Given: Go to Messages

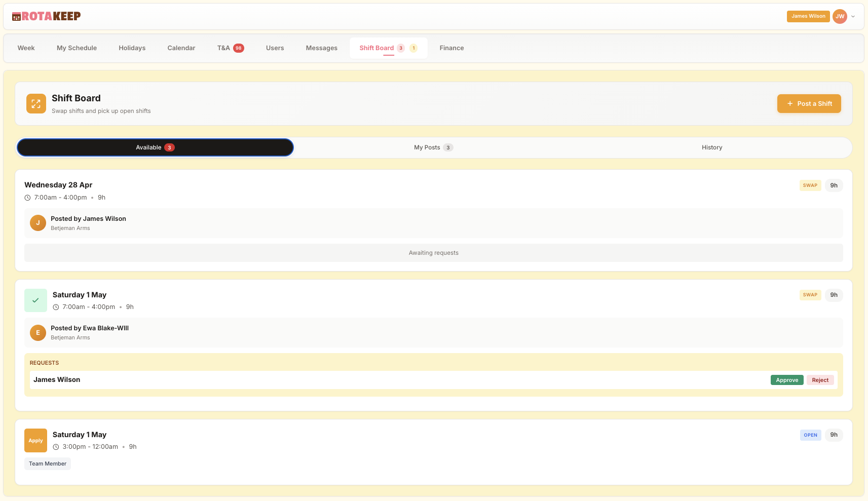Looking at the screenshot, I should pyautogui.click(x=322, y=48).
